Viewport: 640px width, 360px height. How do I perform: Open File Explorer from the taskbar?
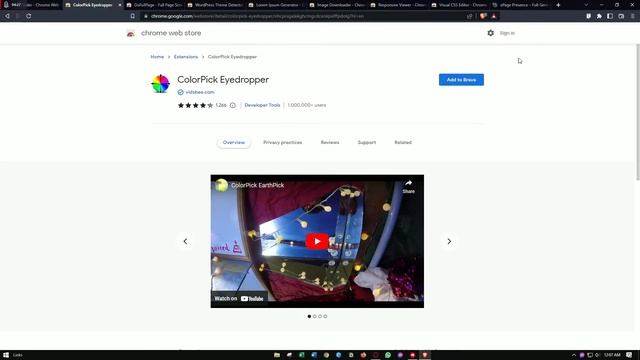(277, 355)
